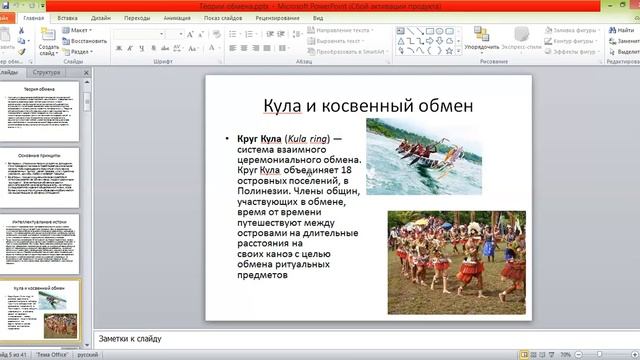Cut selection with the scissors icon
Screen dimensions: 640x360
21,31
